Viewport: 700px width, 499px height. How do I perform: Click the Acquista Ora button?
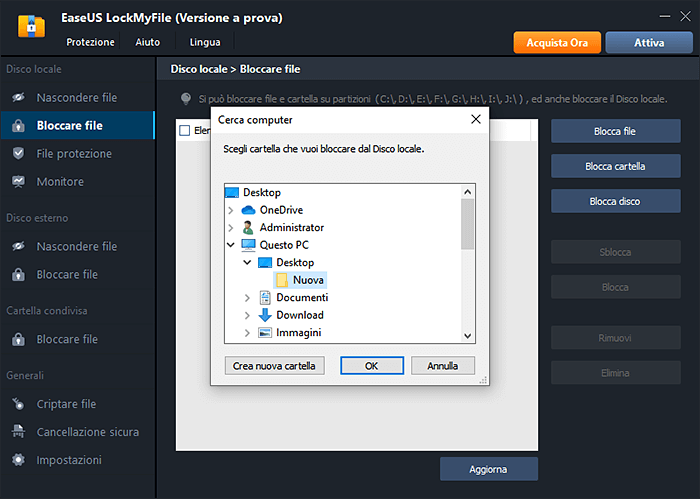click(x=557, y=42)
